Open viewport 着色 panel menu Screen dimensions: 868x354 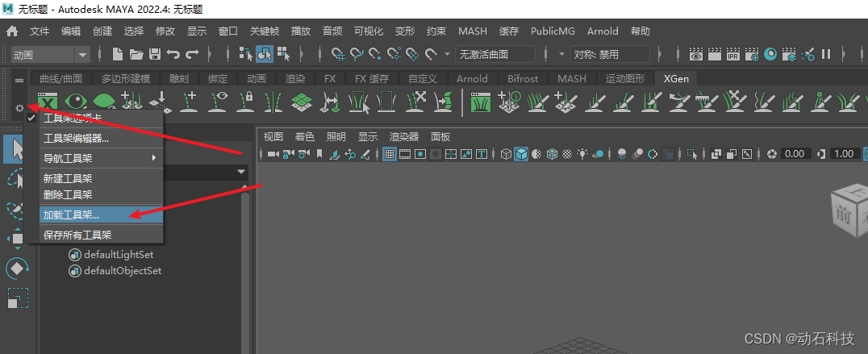click(x=304, y=136)
